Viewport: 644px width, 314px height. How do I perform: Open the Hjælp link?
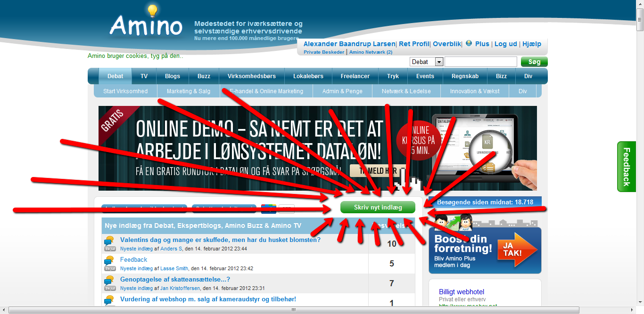532,44
